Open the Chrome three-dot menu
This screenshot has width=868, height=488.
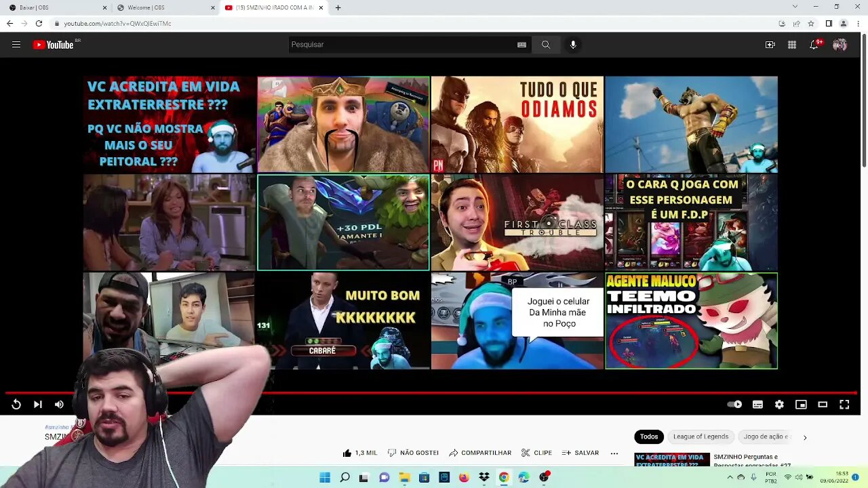[x=859, y=24]
